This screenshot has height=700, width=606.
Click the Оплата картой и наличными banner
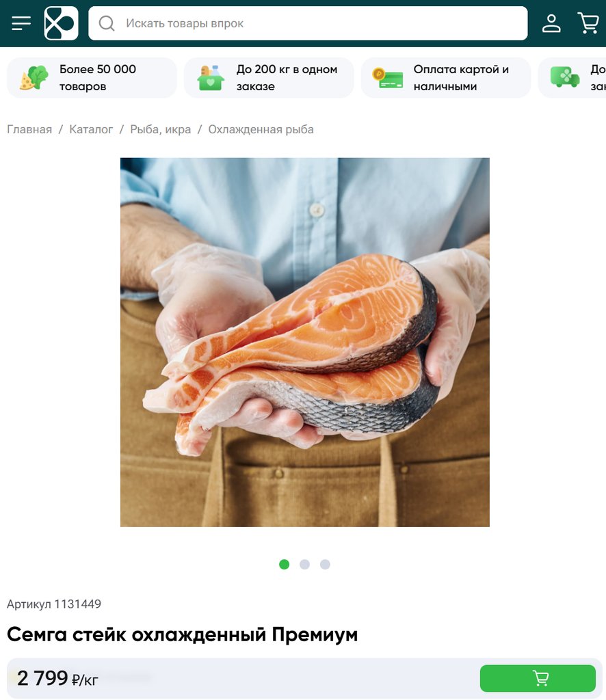coord(446,78)
